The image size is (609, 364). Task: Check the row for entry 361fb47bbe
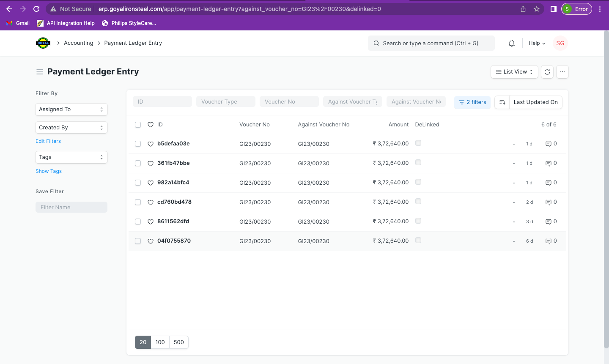pos(137,163)
